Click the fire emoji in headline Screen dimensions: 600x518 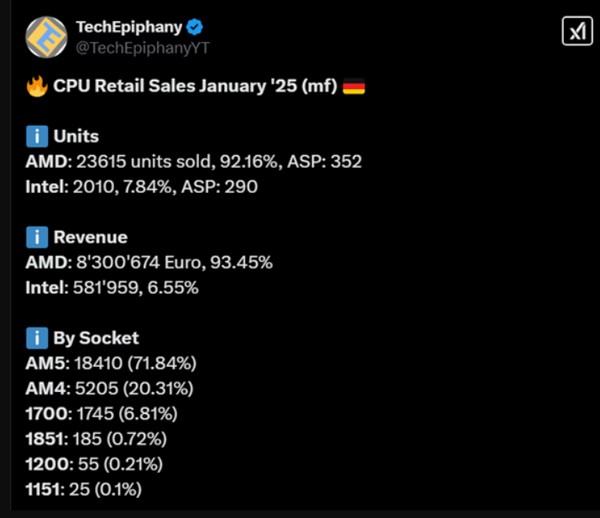point(37,86)
